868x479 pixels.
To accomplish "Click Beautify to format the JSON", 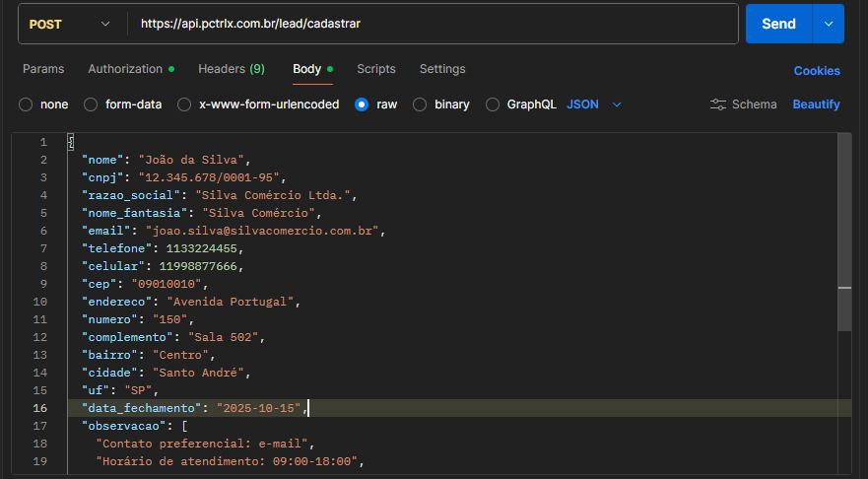I will point(816,104).
